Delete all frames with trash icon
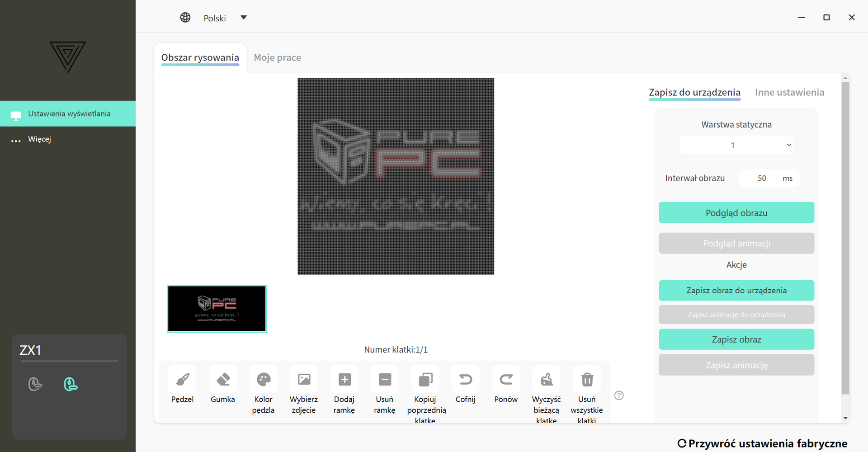 coord(587,379)
